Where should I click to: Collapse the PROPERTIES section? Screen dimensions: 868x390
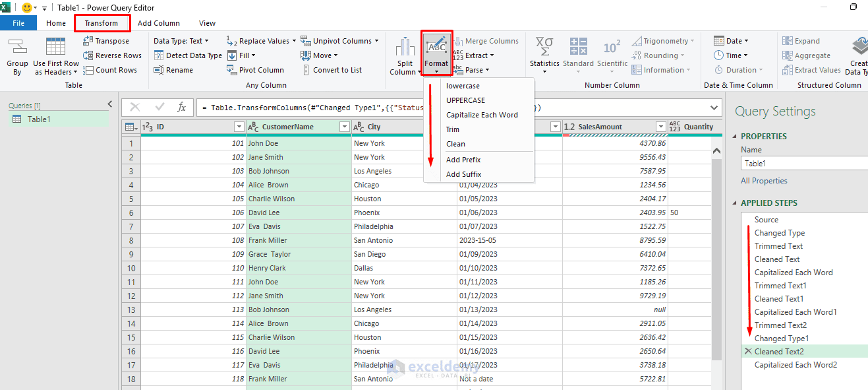(x=736, y=137)
